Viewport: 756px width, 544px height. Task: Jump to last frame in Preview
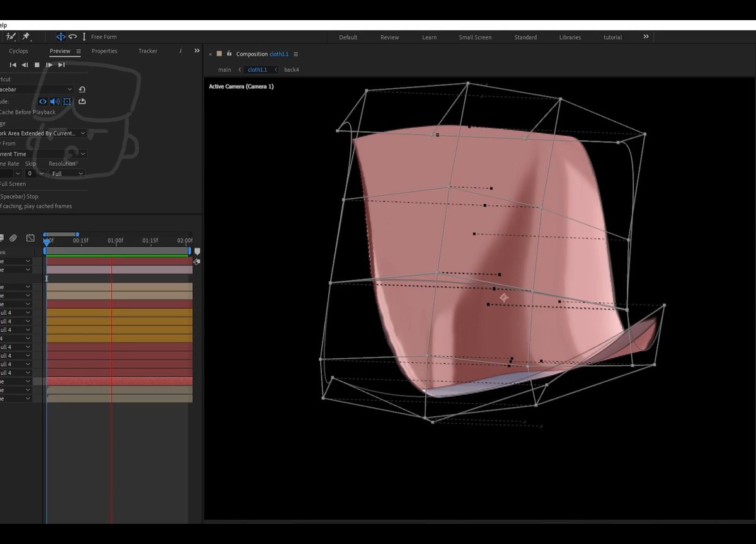[x=61, y=65]
